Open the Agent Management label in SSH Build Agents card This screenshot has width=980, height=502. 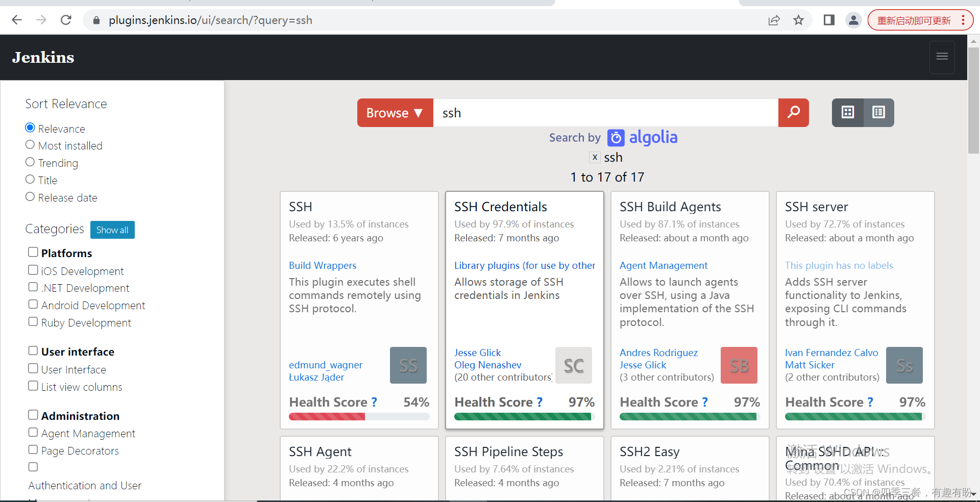click(x=664, y=265)
